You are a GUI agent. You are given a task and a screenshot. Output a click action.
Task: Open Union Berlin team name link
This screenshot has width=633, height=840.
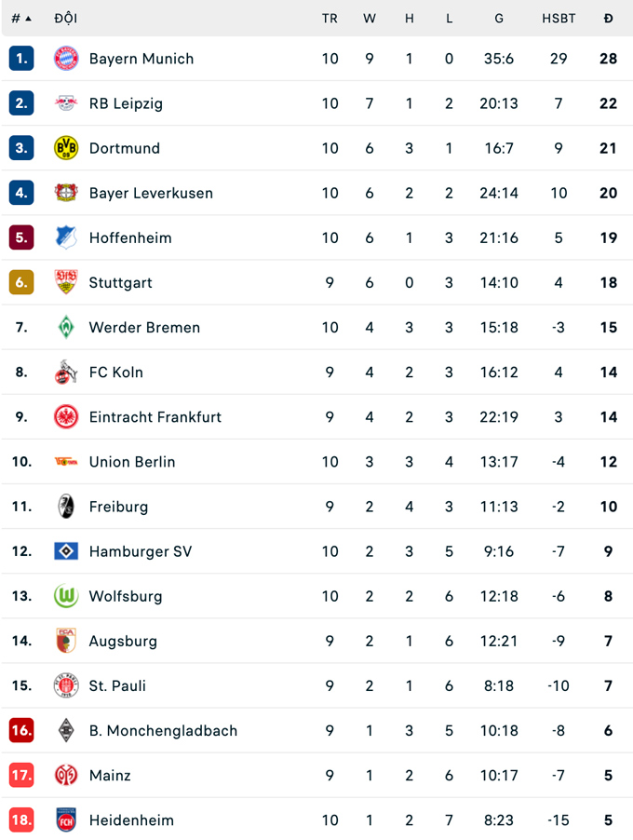click(x=132, y=462)
